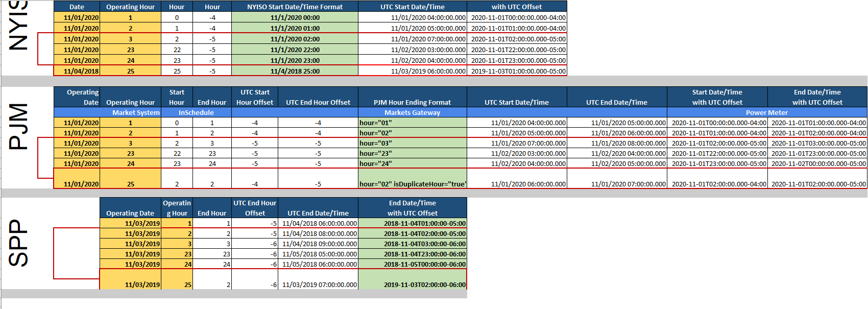
Task: Select the cell "11/02/2020 05:00:00.000"
Action: click(x=617, y=163)
